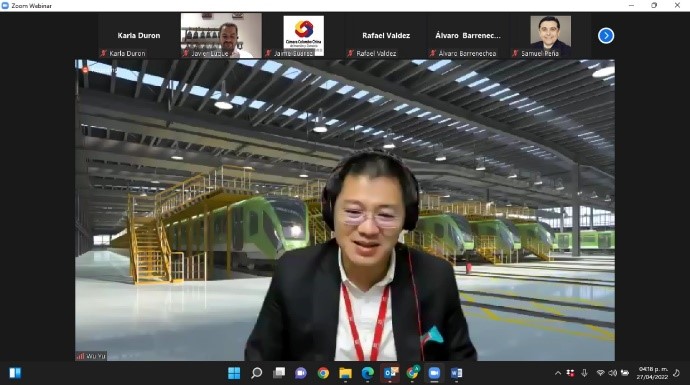Select Samuel Peña's participant thumbnail
This screenshot has height=385, width=690.
(551, 36)
